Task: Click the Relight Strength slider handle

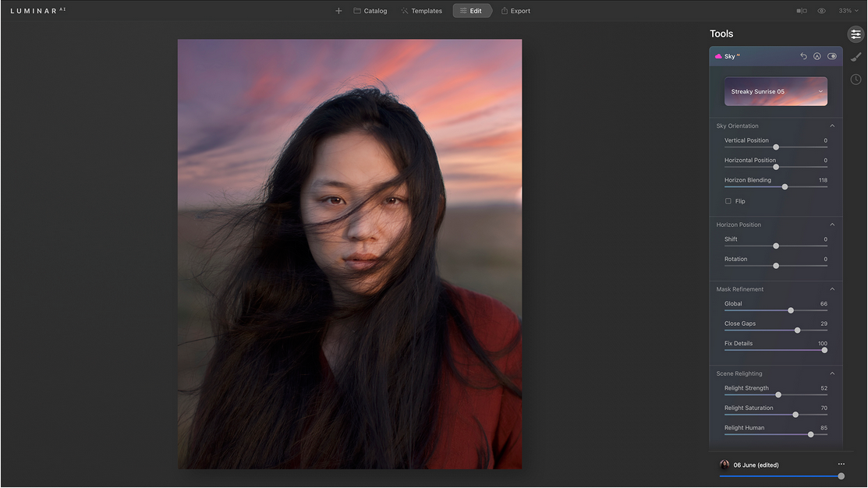Action: 778,394
